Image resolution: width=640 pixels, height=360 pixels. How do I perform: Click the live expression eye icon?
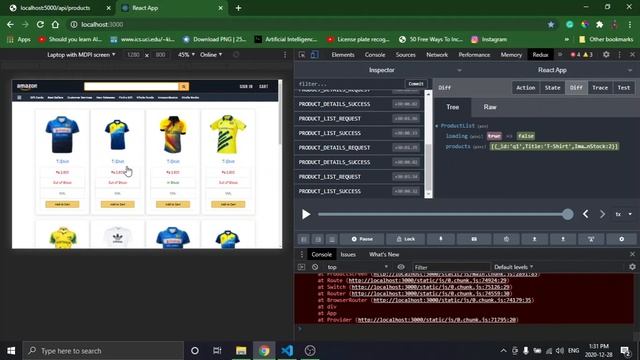tap(401, 267)
